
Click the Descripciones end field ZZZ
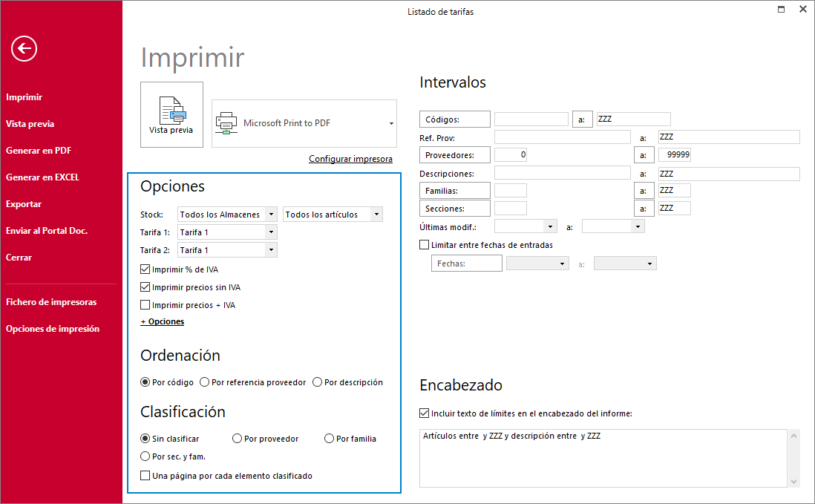pos(729,174)
